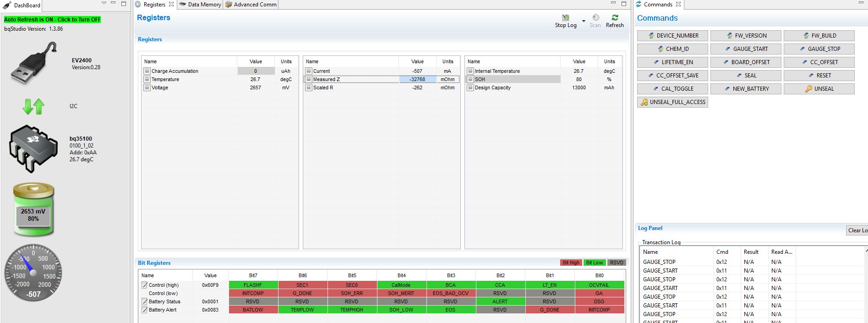Click the Refresh toolbar icon

point(615,17)
